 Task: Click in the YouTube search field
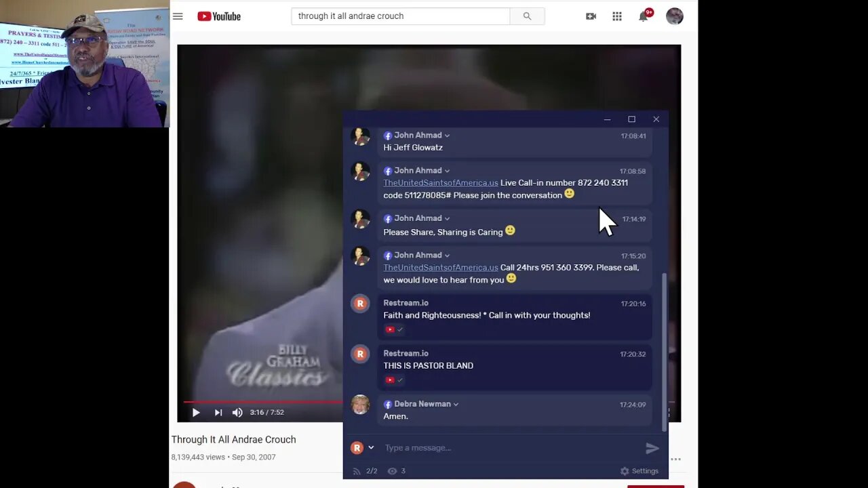(400, 16)
